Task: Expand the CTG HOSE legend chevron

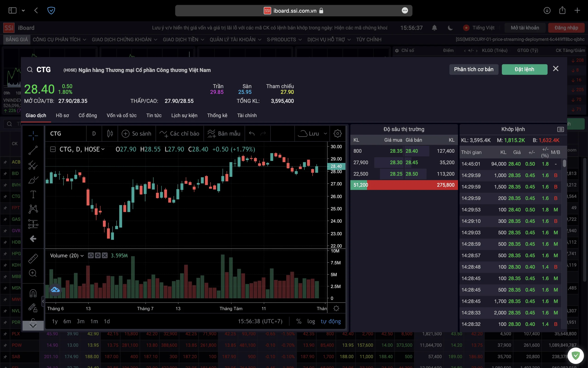Action: (103, 149)
